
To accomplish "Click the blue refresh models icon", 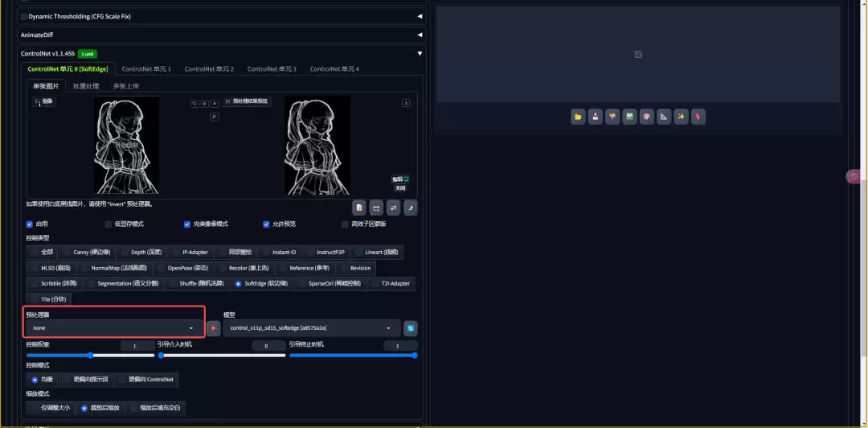I will click(x=411, y=328).
